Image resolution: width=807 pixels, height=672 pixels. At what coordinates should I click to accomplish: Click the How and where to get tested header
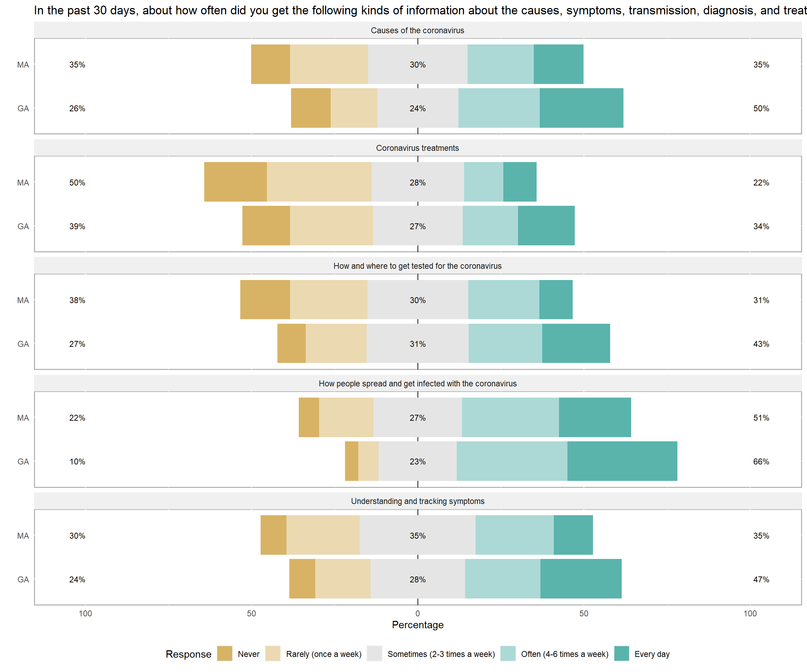[x=417, y=266]
